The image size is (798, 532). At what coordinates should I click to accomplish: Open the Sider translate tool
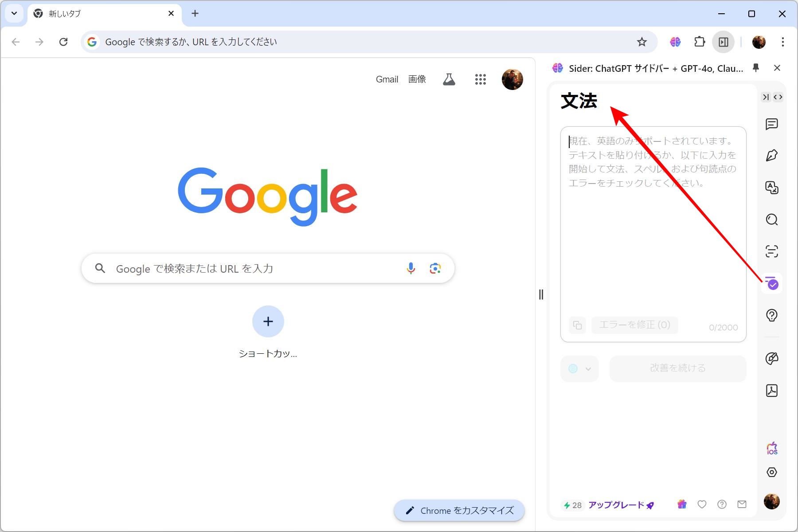[772, 188]
